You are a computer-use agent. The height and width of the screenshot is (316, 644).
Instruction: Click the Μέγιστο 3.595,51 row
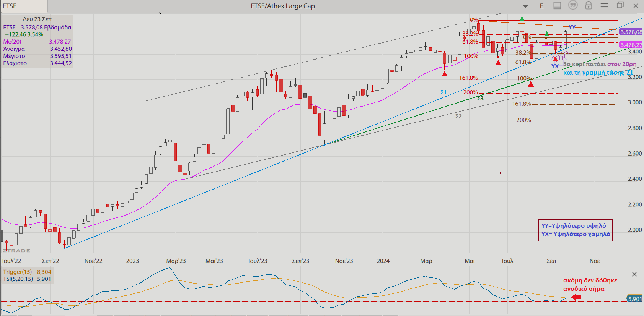[x=37, y=56]
